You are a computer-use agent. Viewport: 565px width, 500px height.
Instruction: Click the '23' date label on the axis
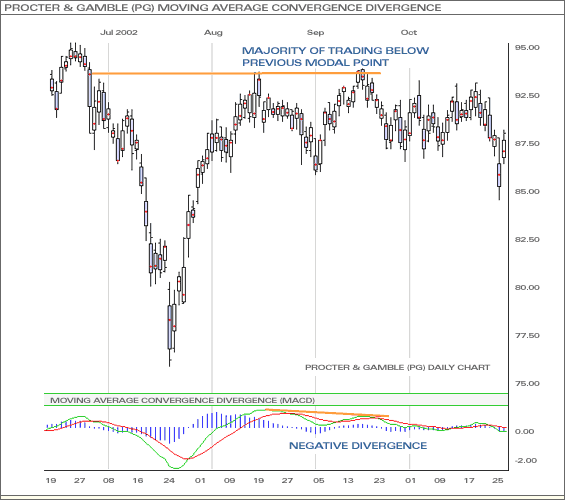(x=379, y=481)
